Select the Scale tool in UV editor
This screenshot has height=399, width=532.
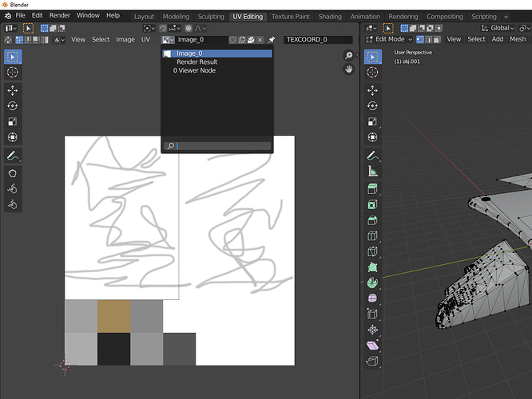click(13, 122)
